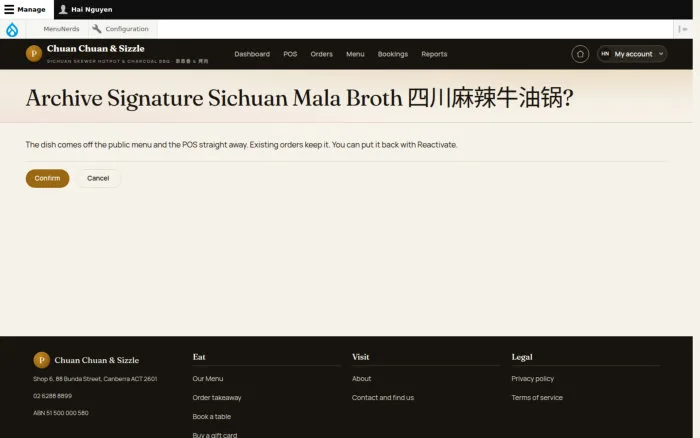Go to Dashboard in navigation
The width and height of the screenshot is (700, 438).
[252, 54]
